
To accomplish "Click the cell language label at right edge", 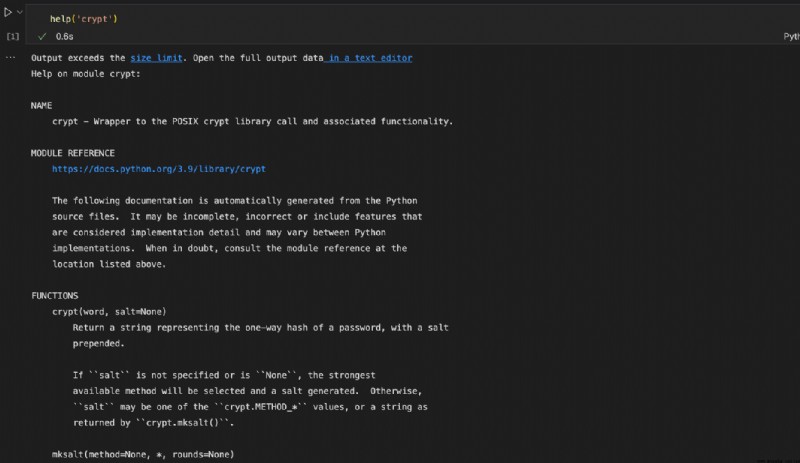I will tap(791, 36).
